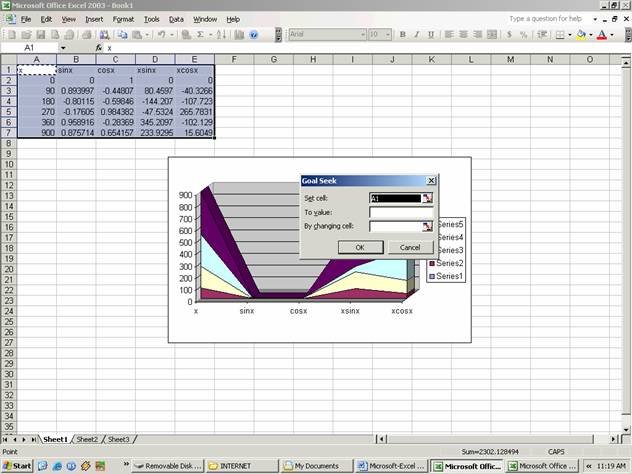Open the Fill Color dropdown arrow
The image size is (632, 474).
[591, 35]
